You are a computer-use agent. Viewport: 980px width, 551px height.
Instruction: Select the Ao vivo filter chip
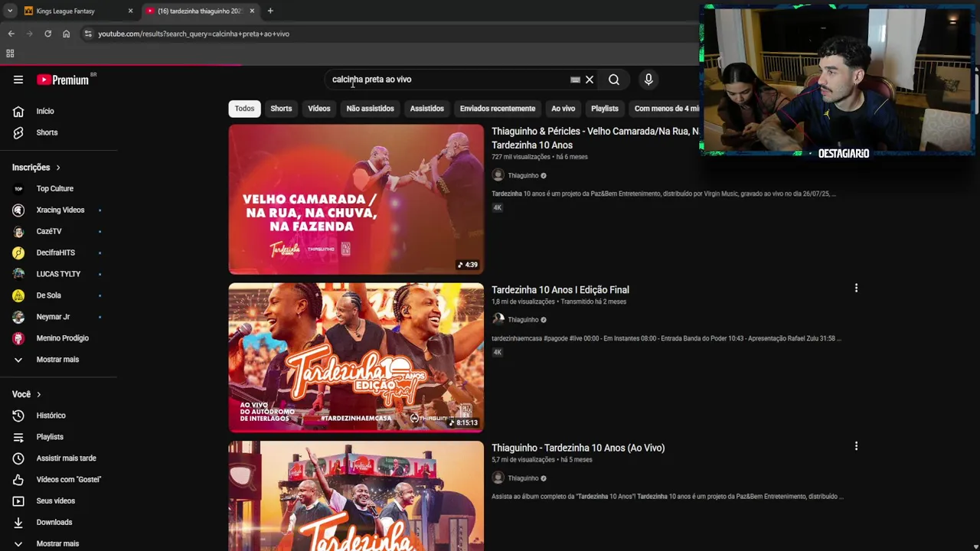click(563, 109)
